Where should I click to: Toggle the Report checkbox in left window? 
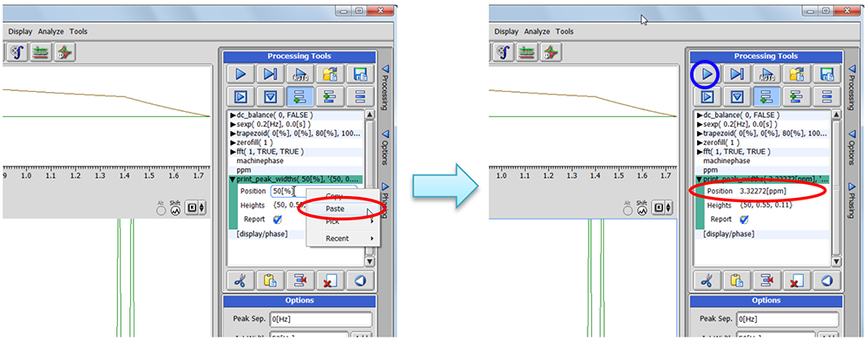[x=278, y=220]
